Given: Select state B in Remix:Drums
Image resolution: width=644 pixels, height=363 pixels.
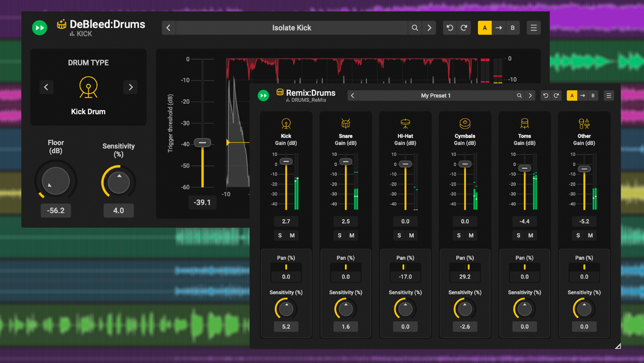Looking at the screenshot, I should [x=593, y=96].
